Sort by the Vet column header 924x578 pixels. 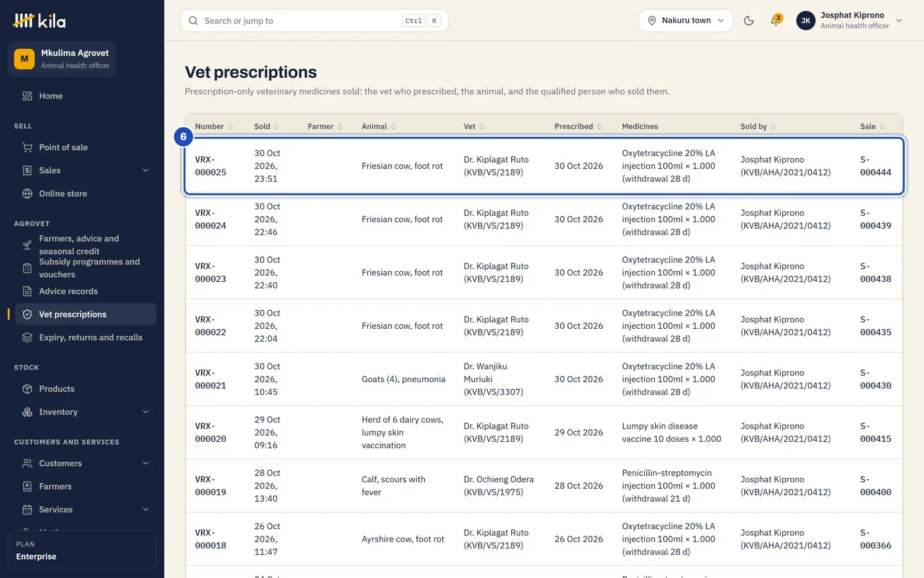click(x=474, y=127)
